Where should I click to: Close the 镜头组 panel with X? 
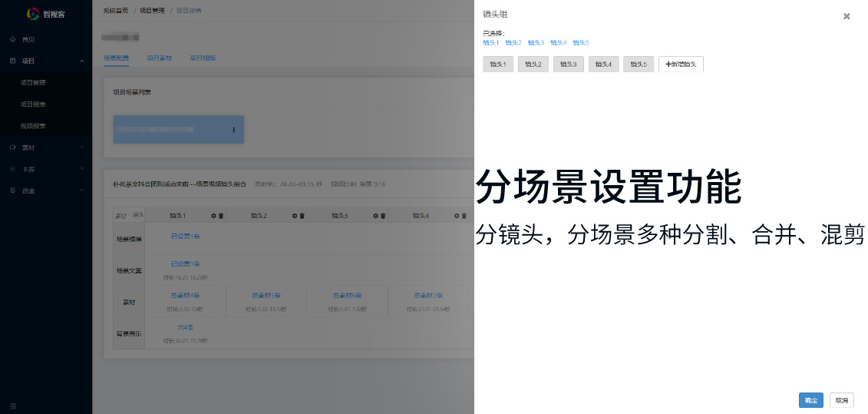[847, 16]
